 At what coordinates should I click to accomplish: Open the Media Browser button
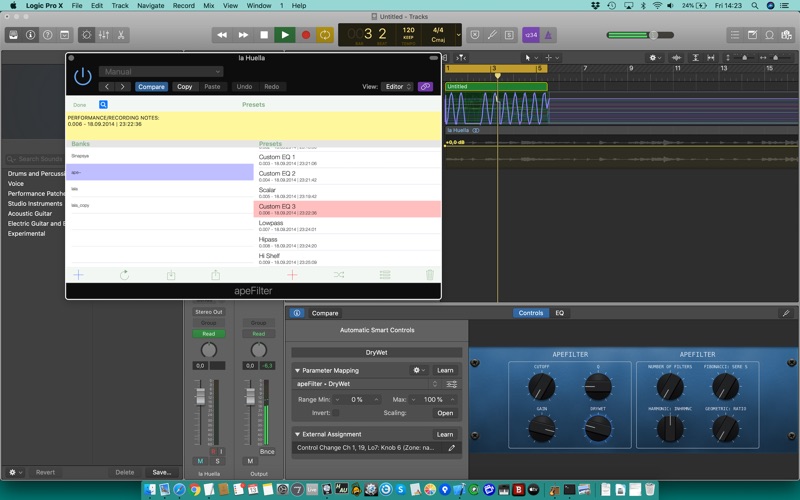[x=786, y=35]
